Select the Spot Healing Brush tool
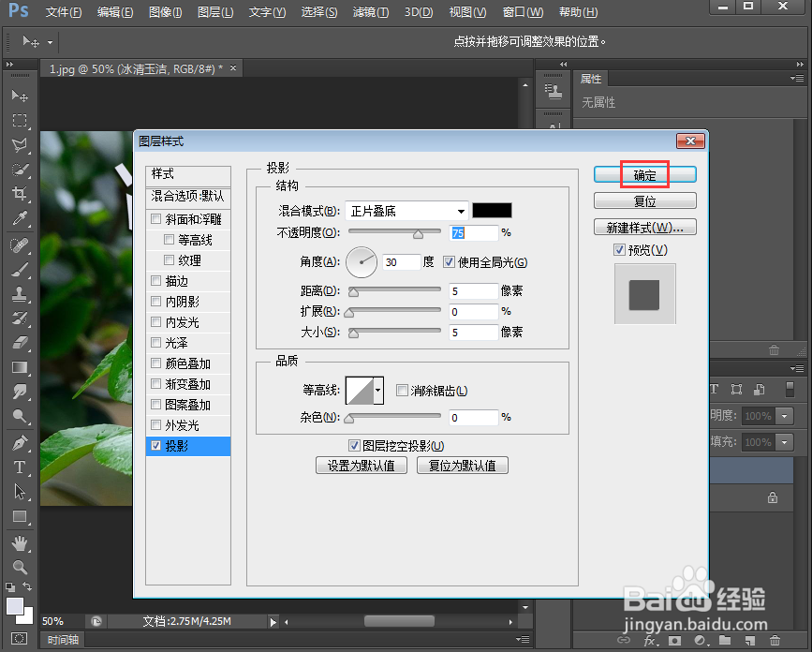812x652 pixels. point(20,244)
